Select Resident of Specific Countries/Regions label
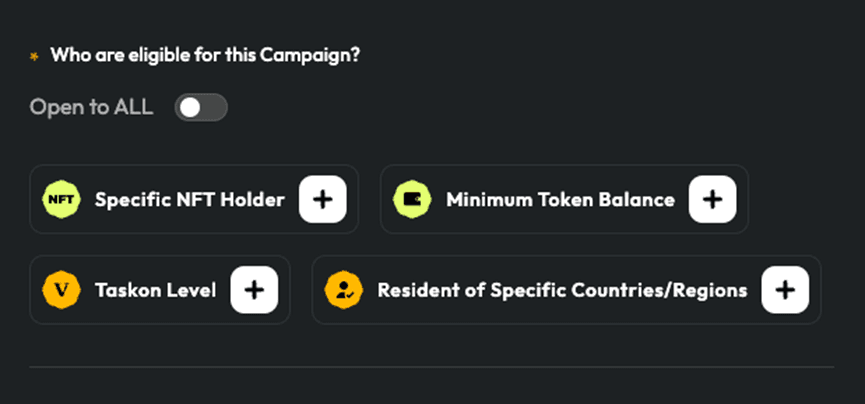The width and height of the screenshot is (865, 404). (562, 290)
